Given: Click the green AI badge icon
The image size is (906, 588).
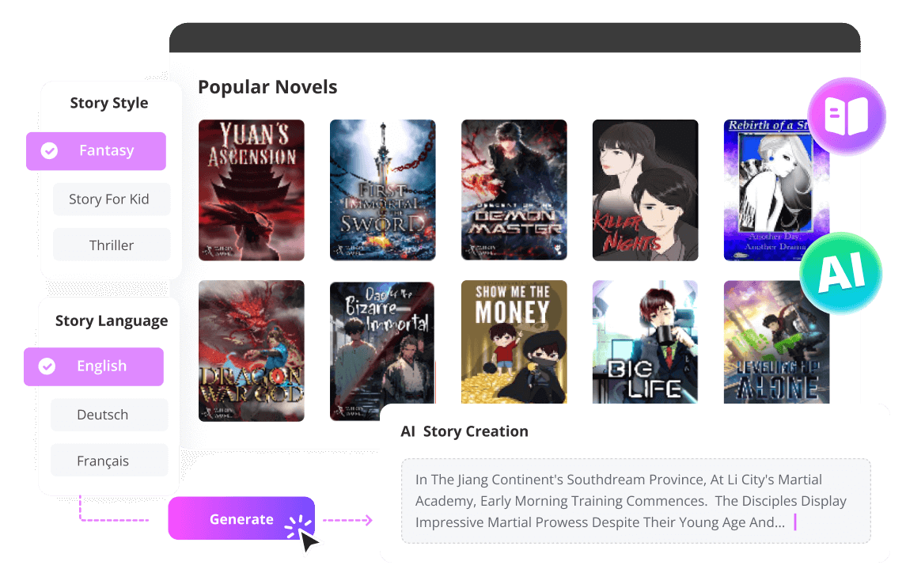Looking at the screenshot, I should (841, 273).
